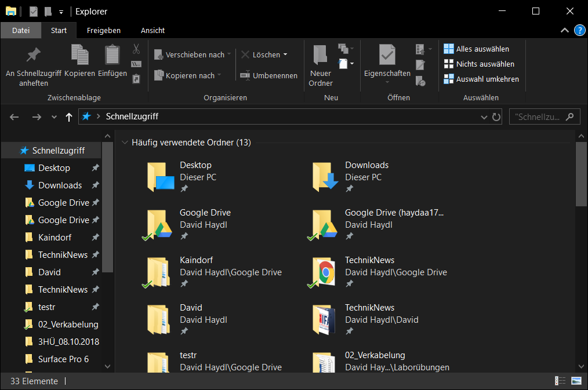588x390 pixels.
Task: Click the new folder icon in the title bar
Action: point(48,12)
